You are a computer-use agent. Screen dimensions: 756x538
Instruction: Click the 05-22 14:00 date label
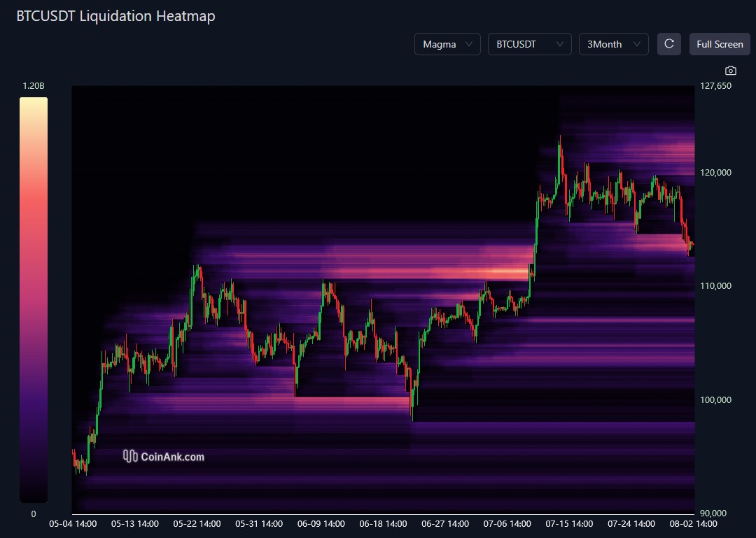click(197, 523)
